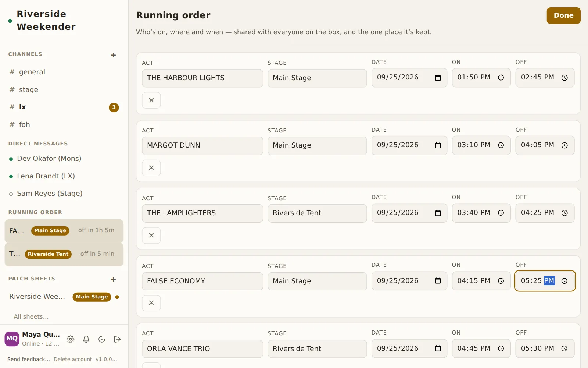This screenshot has width=588, height=368.
Task: Open settings gear icon
Action: 71,339
